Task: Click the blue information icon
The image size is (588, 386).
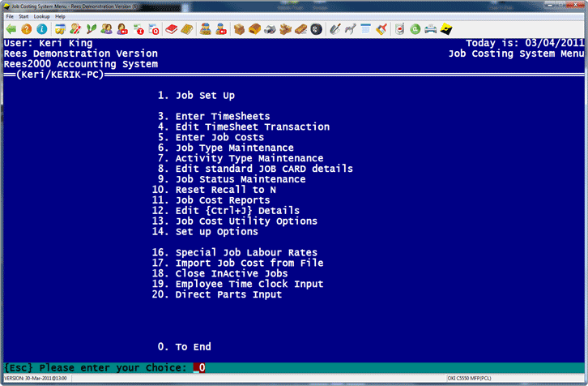Action: click(41, 29)
